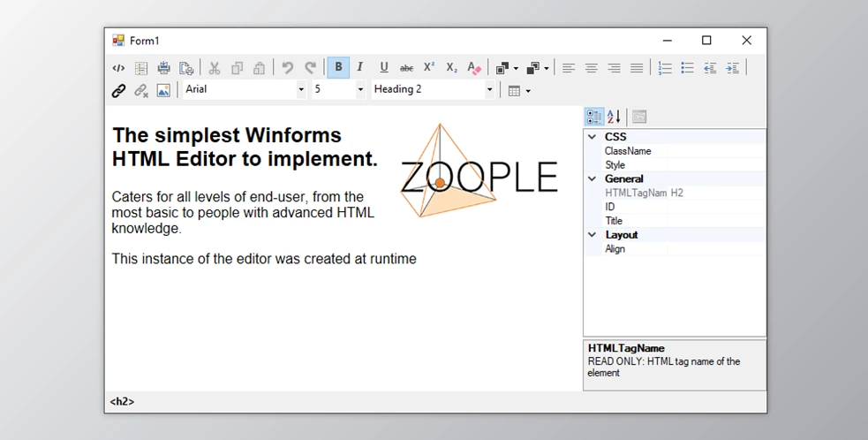Image resolution: width=868 pixels, height=440 pixels.
Task: Insert a bulleted list
Action: click(687, 68)
